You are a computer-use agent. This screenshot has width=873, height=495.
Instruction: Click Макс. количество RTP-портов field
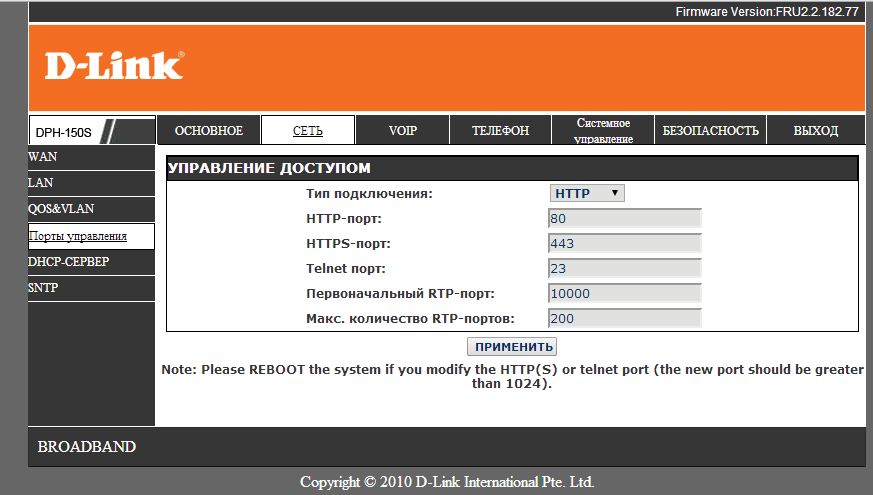coord(625,318)
